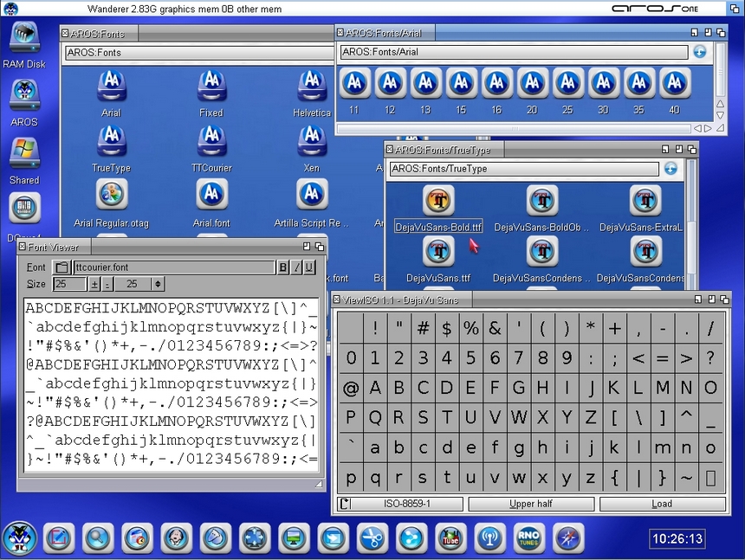
Task: Launch the scissors dock application
Action: click(372, 537)
